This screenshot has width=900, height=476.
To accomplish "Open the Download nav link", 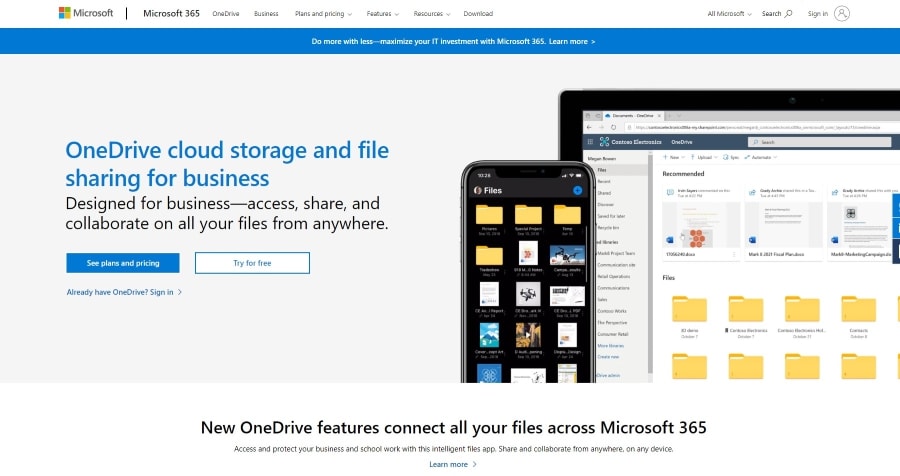I will coord(478,13).
